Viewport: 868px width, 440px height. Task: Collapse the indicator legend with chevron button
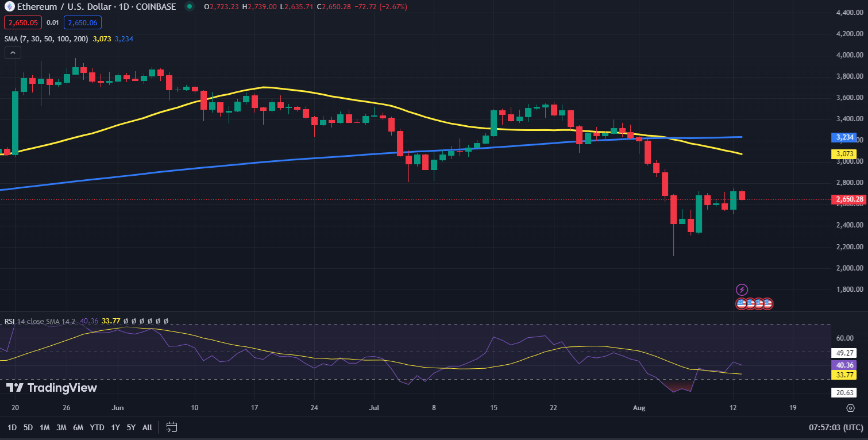[x=13, y=52]
